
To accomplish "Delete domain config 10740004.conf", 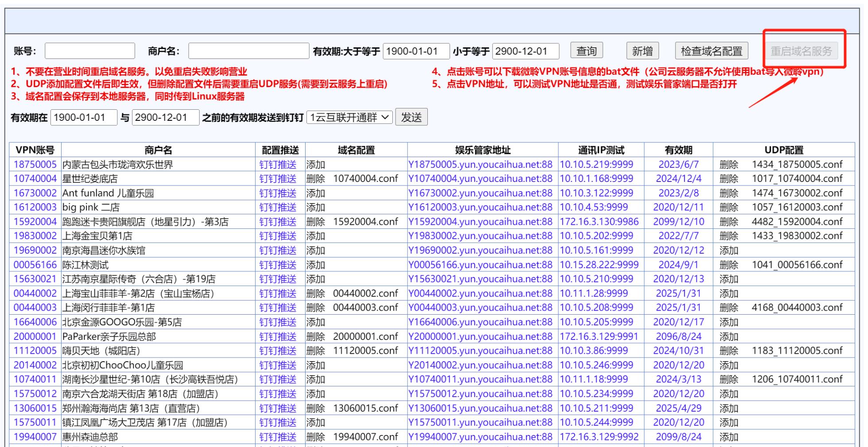I will pyautogui.click(x=316, y=179).
